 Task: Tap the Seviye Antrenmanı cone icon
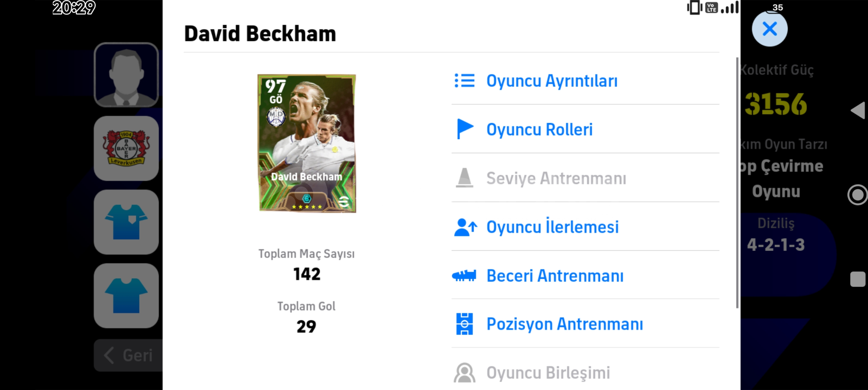pyautogui.click(x=465, y=178)
